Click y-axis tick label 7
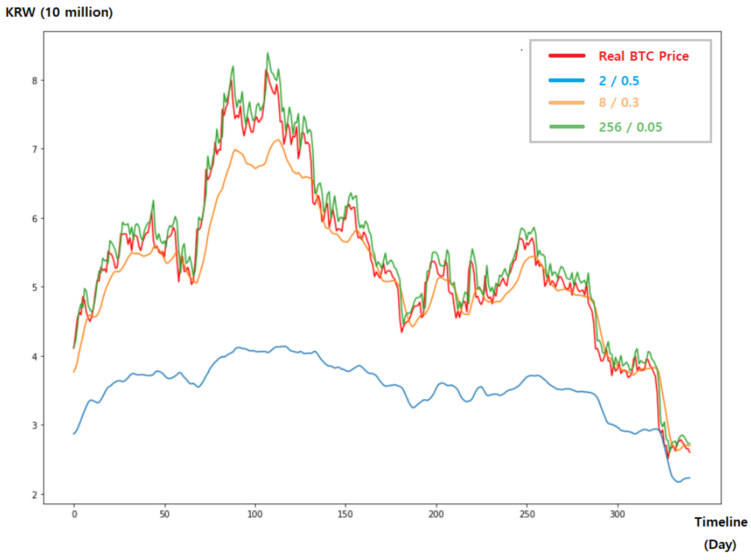 tap(35, 149)
